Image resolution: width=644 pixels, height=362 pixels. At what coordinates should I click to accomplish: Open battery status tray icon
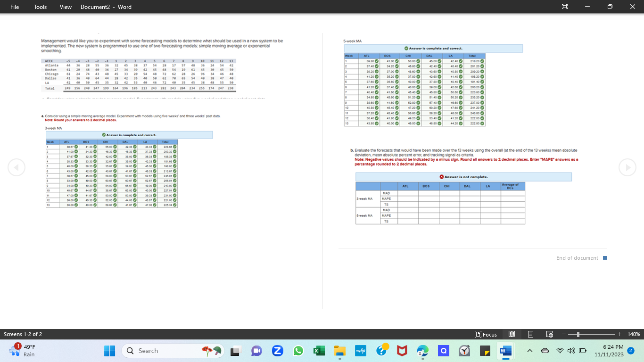click(x=583, y=351)
